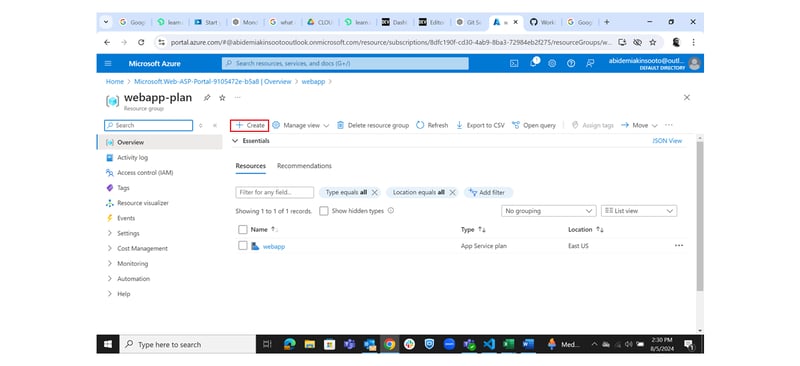800x366 pixels.
Task: Click the Add filter button
Action: point(488,192)
